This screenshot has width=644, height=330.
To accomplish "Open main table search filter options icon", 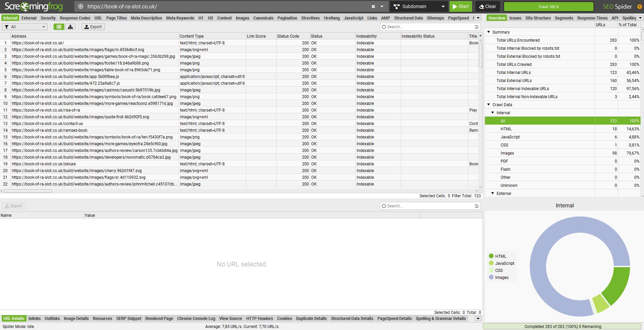I will [477, 27].
